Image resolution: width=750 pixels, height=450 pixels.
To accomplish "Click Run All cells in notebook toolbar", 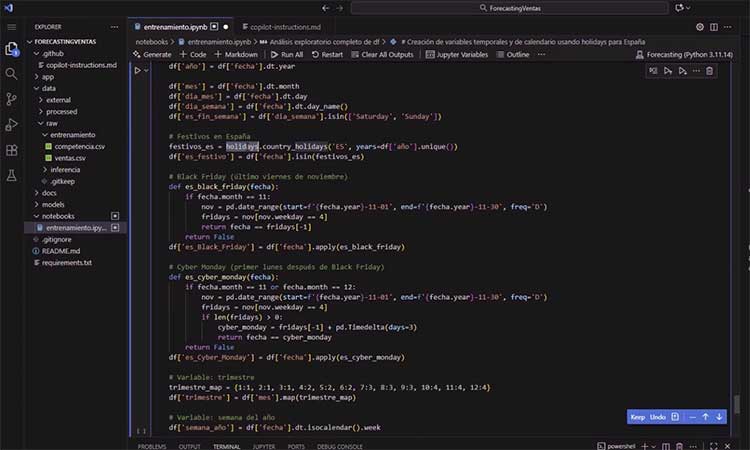I will click(x=287, y=55).
